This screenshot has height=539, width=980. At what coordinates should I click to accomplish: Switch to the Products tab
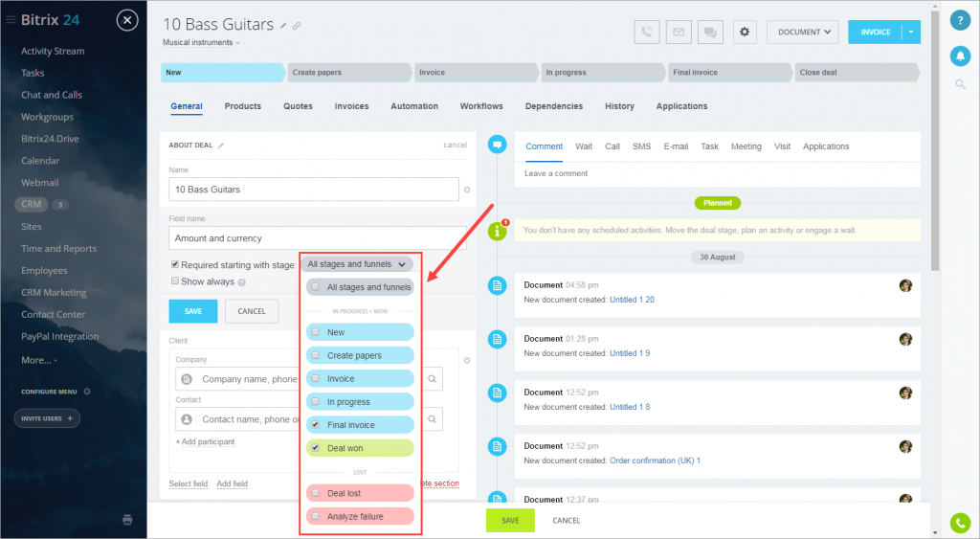pyautogui.click(x=242, y=106)
